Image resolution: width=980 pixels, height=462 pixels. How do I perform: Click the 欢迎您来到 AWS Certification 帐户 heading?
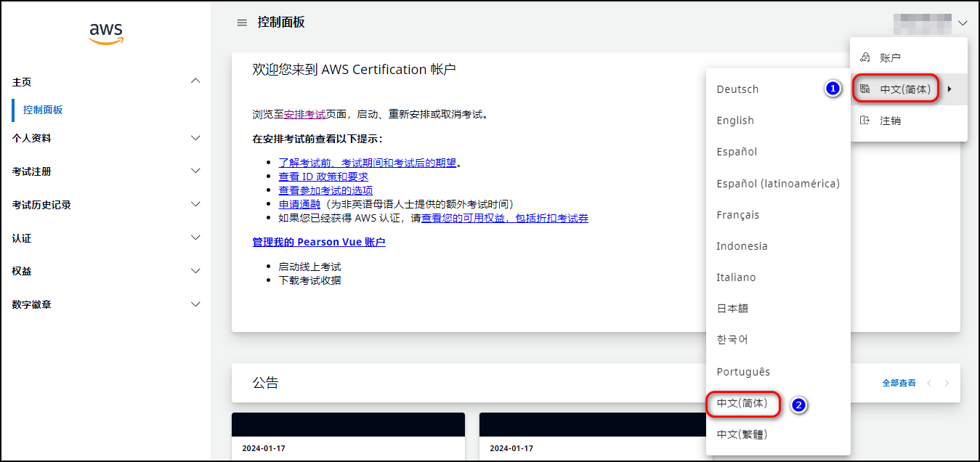(x=354, y=70)
